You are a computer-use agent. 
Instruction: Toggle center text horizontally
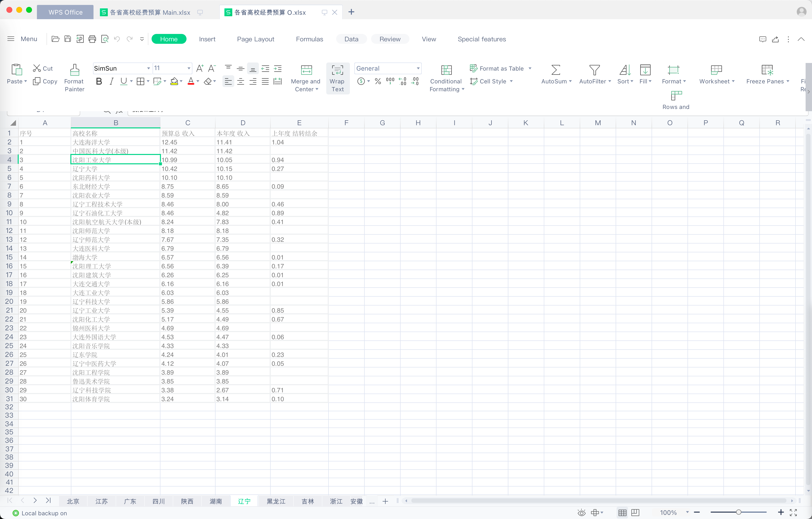point(241,81)
